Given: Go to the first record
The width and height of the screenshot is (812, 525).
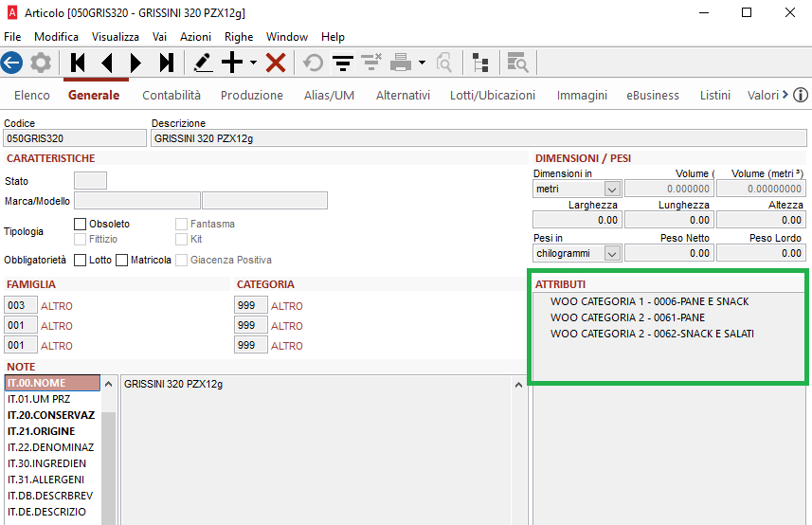Looking at the screenshot, I should point(78,63).
